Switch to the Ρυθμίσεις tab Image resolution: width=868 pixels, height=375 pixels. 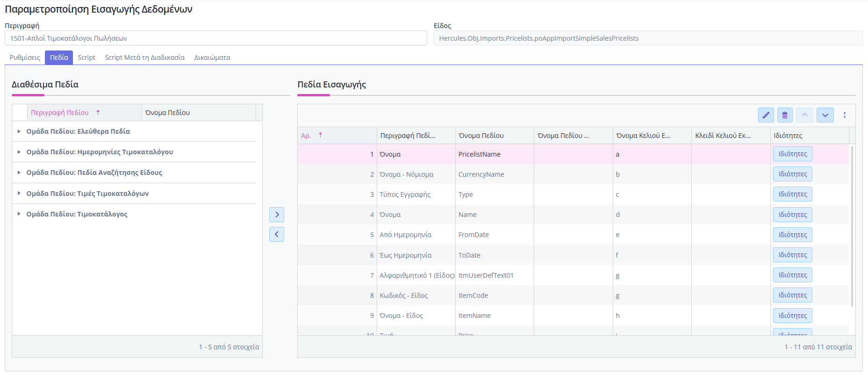click(x=25, y=58)
